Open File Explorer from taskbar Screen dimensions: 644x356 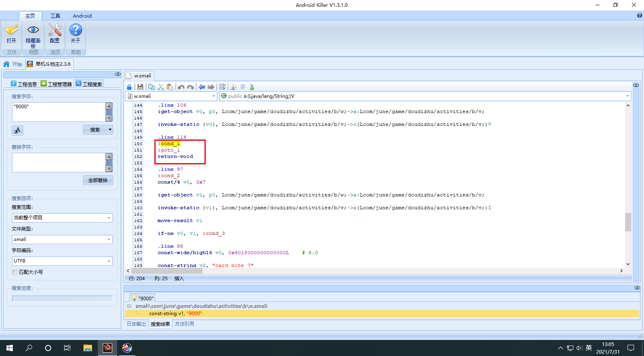[88, 348]
